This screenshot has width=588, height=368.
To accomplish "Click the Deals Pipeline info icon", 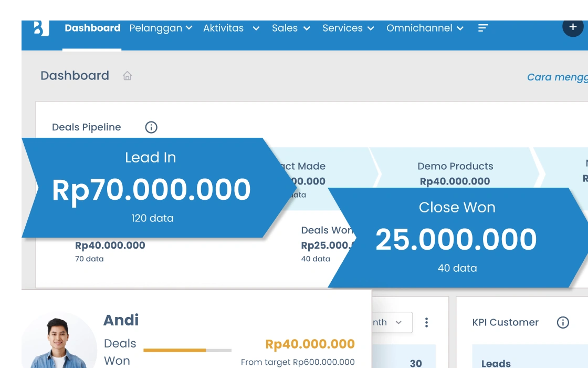I will pos(151,127).
